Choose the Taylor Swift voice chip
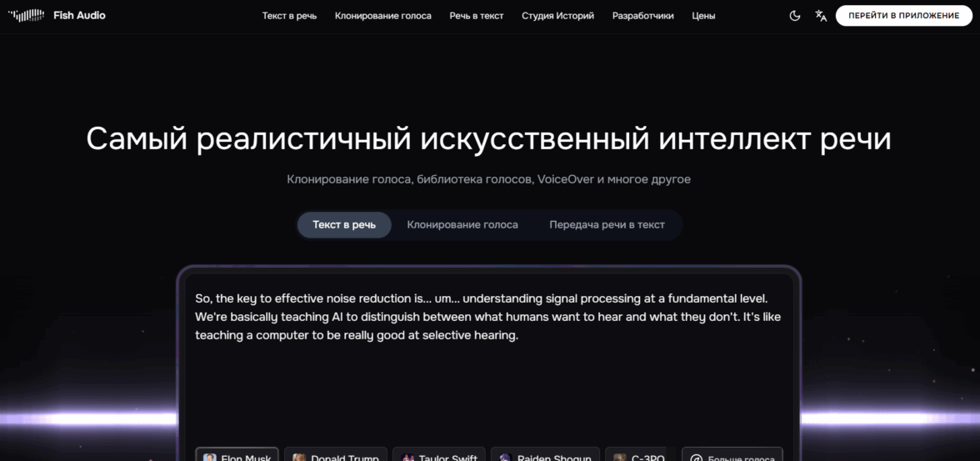This screenshot has height=461, width=980. [439, 455]
